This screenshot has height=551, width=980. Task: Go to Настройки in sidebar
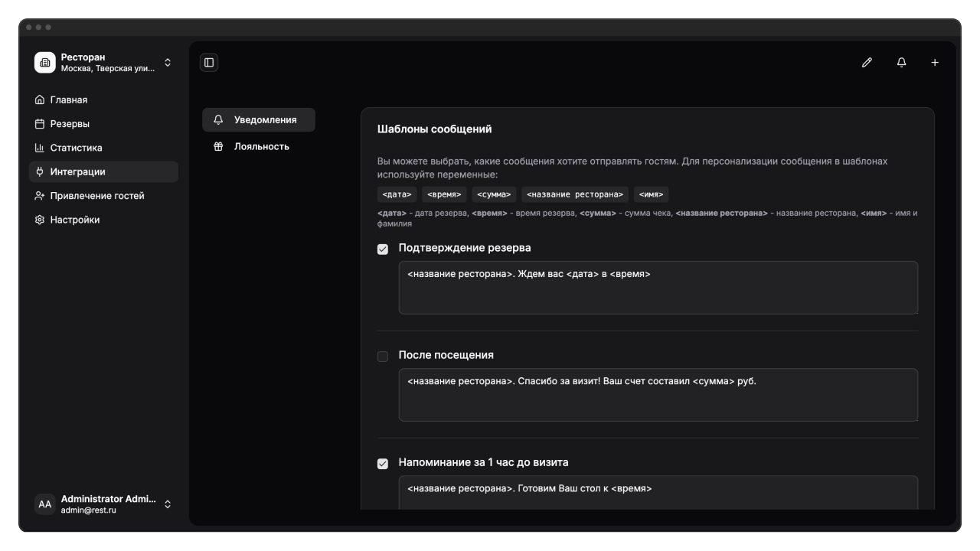75,220
